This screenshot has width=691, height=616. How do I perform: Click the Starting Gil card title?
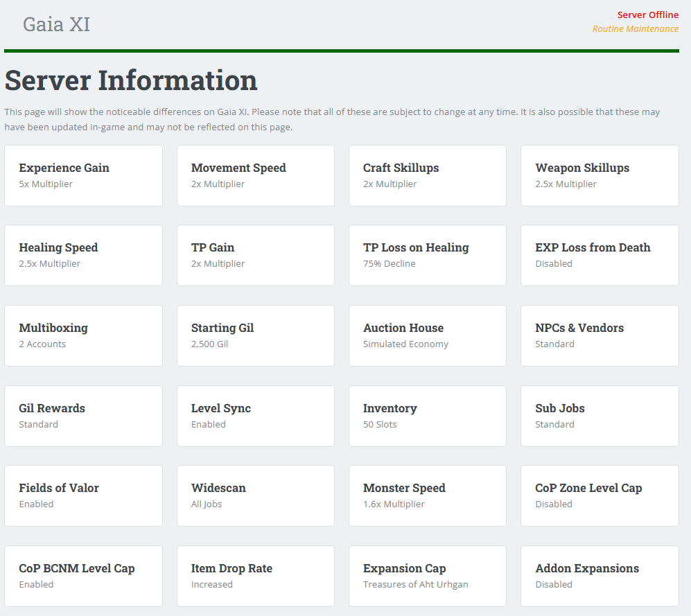point(222,328)
